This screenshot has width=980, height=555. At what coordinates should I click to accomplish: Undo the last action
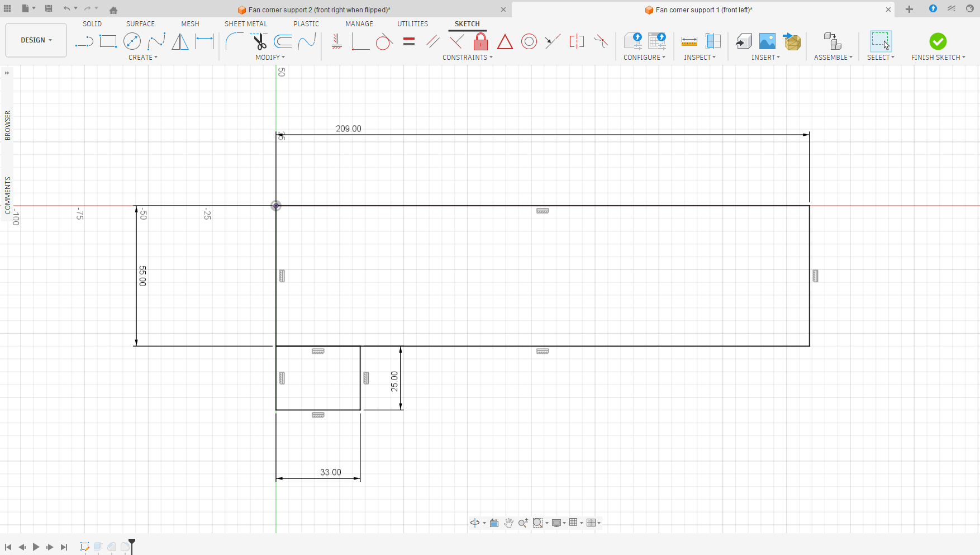click(x=66, y=9)
